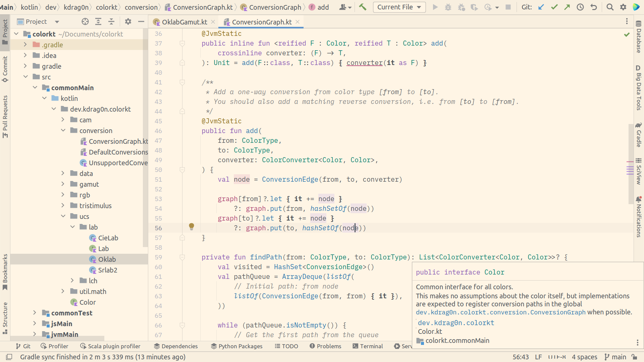Toggle the Bookmarks tool window
This screenshot has width=644, height=362.
coord(5,271)
